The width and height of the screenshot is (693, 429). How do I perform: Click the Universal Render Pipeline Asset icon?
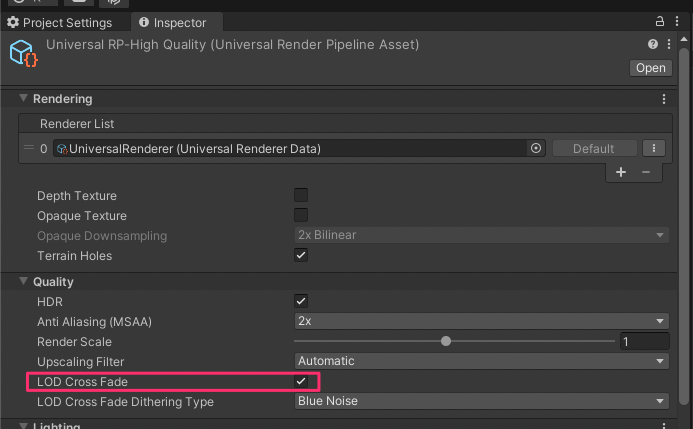pos(23,53)
